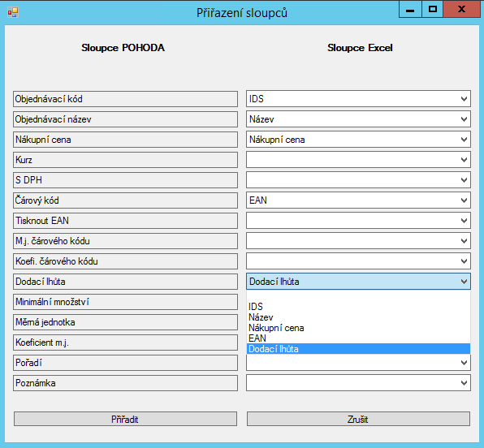Screen dimensions: 484x448
Task: Click the Měrná jednotka field
Action: tap(125, 322)
